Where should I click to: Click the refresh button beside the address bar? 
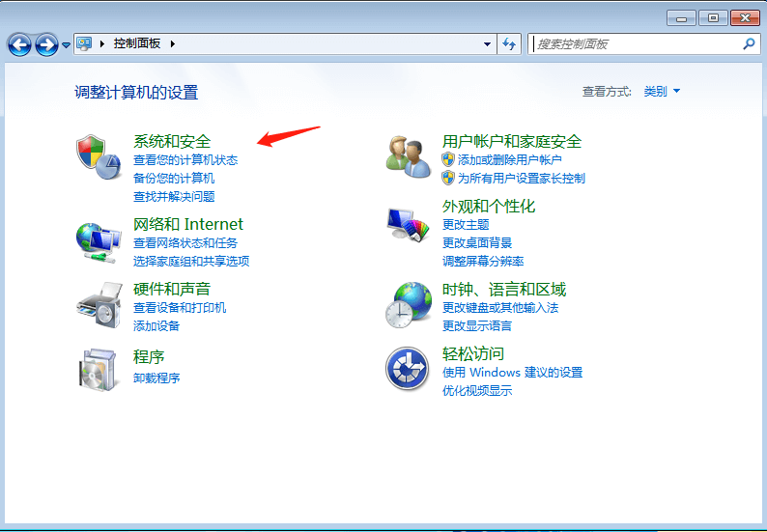point(509,44)
